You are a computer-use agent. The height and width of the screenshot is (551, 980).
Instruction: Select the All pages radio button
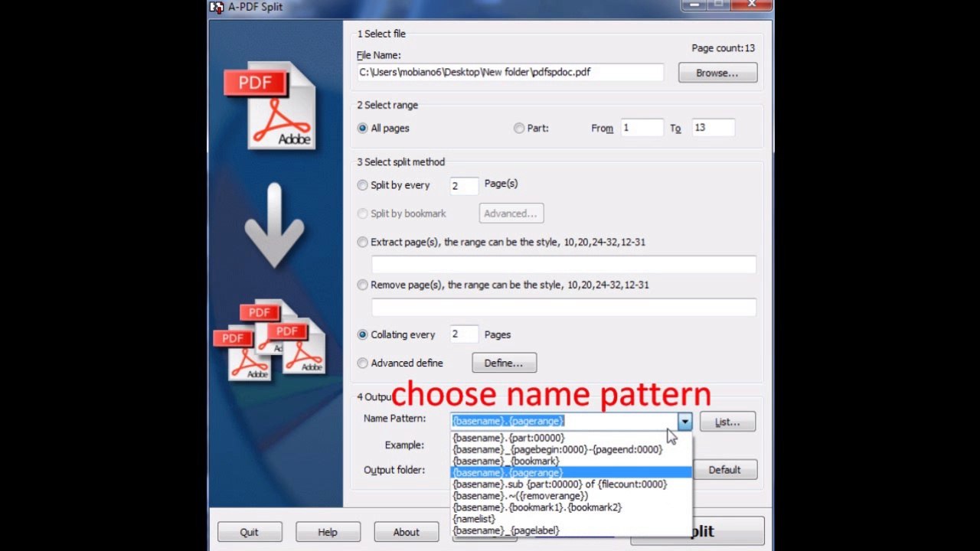[362, 129]
